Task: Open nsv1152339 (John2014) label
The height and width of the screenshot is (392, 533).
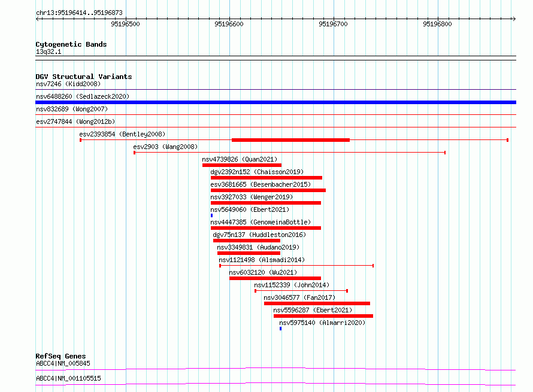Action: pyautogui.click(x=292, y=285)
